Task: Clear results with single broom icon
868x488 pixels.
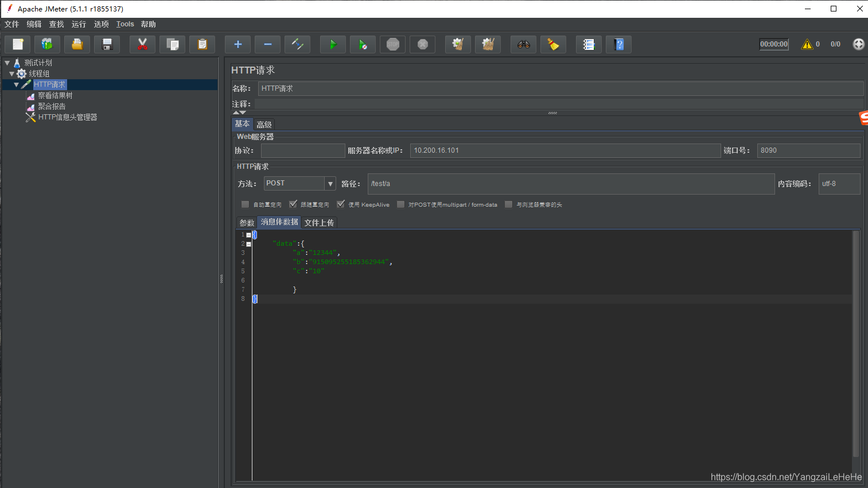Action: [x=458, y=44]
